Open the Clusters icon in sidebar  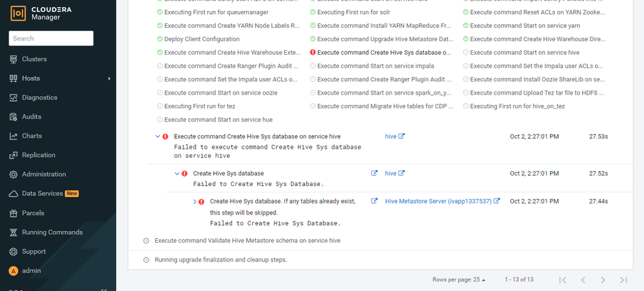14,59
